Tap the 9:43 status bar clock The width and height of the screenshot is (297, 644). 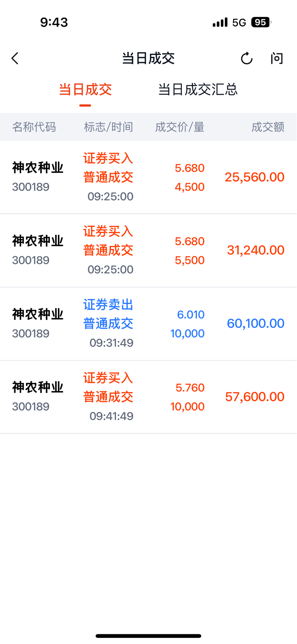pyautogui.click(x=54, y=22)
